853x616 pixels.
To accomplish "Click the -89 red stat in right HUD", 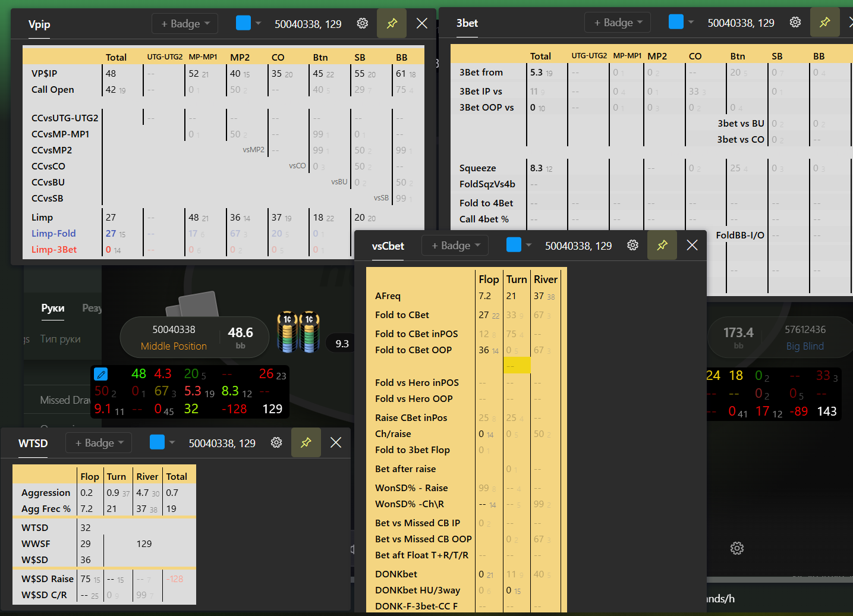I will [798, 411].
